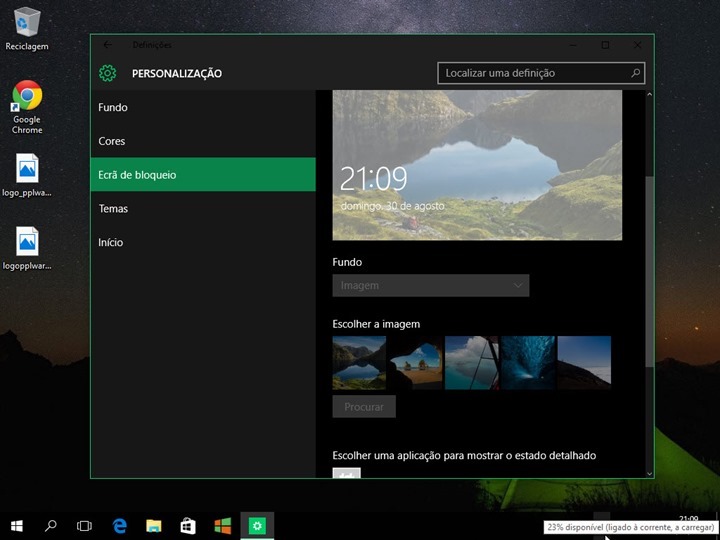Image resolution: width=720 pixels, height=540 pixels.
Task: Open File Explorer from the taskbar
Action: pos(154,526)
